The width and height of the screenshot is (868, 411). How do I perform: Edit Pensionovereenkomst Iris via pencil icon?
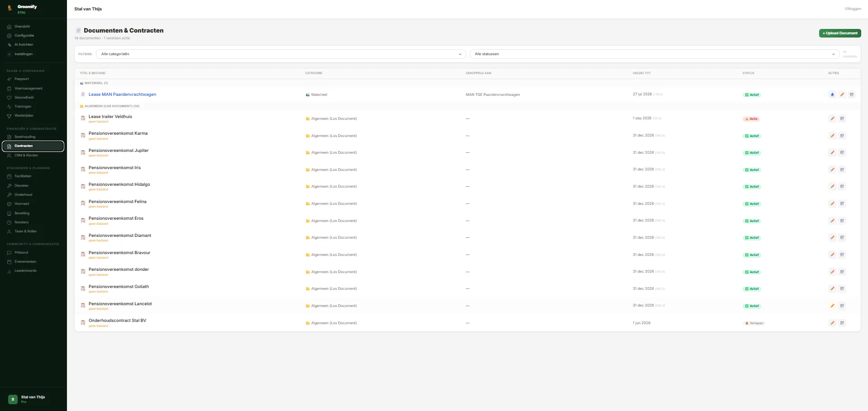832,170
